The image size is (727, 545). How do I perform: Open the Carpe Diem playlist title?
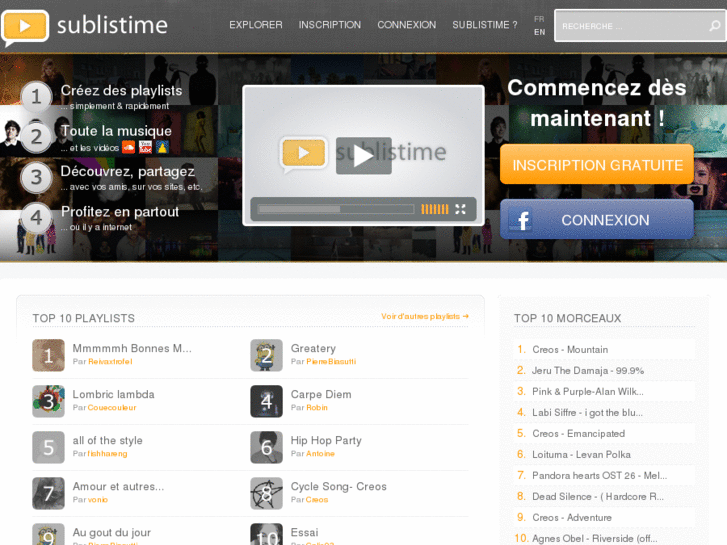point(321,394)
